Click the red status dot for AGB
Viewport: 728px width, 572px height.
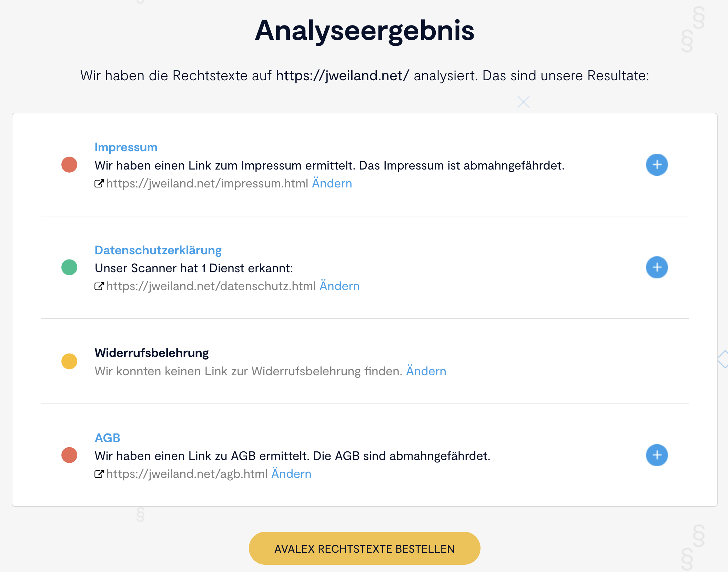(x=69, y=455)
